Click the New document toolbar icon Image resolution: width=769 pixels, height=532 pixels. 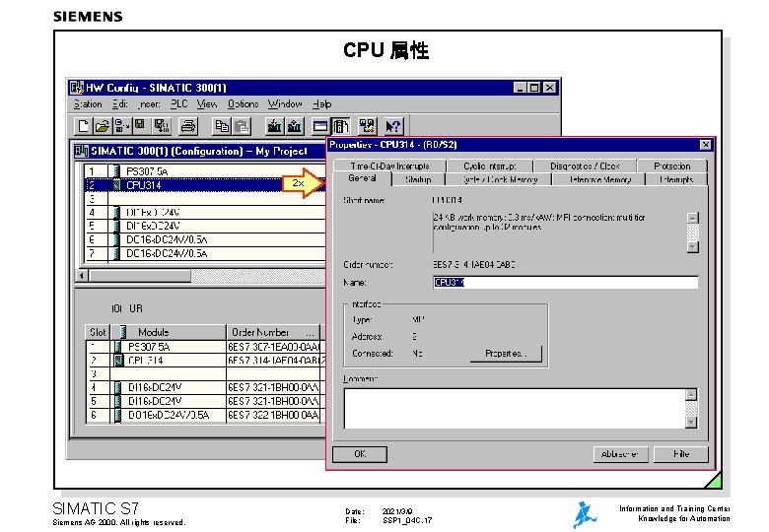pyautogui.click(x=83, y=126)
